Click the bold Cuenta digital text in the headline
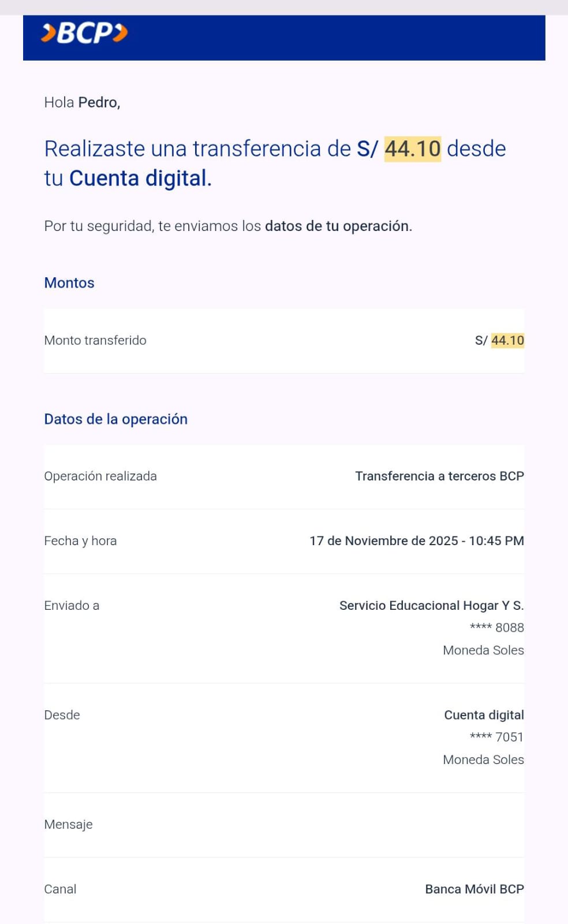The image size is (568, 924). coord(137,178)
